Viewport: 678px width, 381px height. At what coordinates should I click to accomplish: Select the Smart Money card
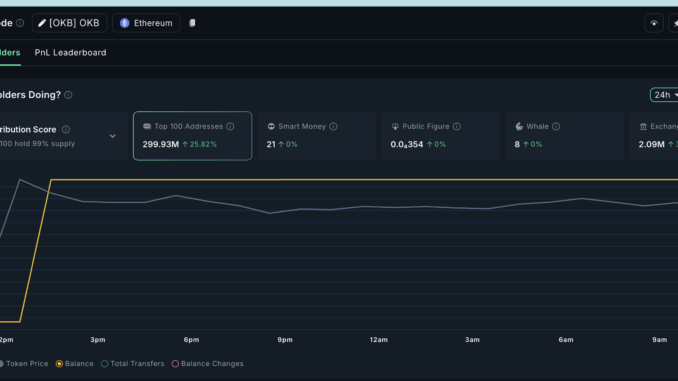[317, 136]
